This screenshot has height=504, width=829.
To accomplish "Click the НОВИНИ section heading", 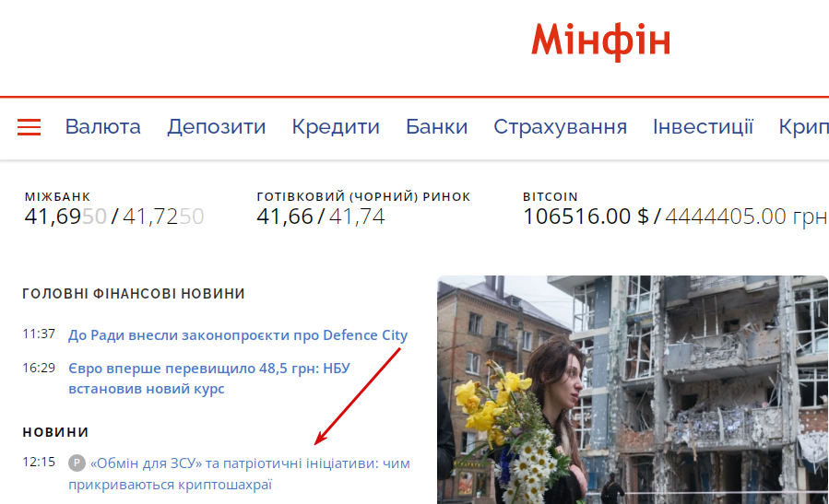I will 55,432.
